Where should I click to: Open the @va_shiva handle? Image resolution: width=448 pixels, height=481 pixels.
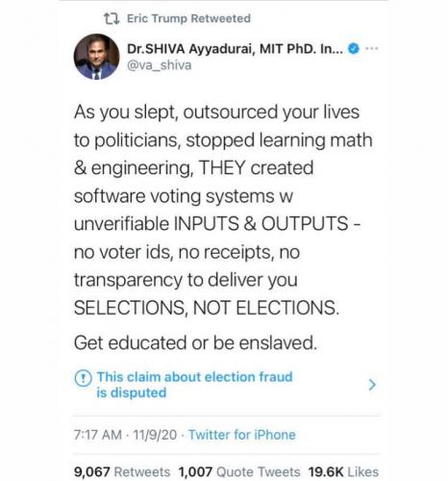point(160,65)
